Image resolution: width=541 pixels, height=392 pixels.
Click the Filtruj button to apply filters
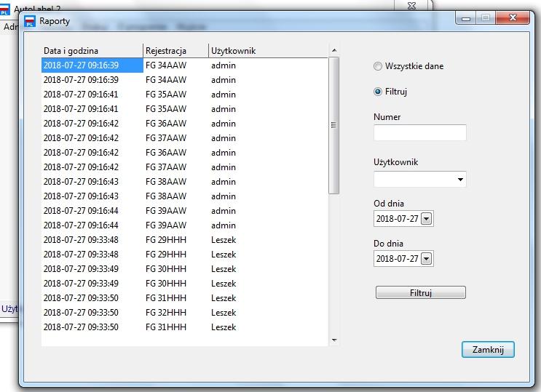point(421,292)
